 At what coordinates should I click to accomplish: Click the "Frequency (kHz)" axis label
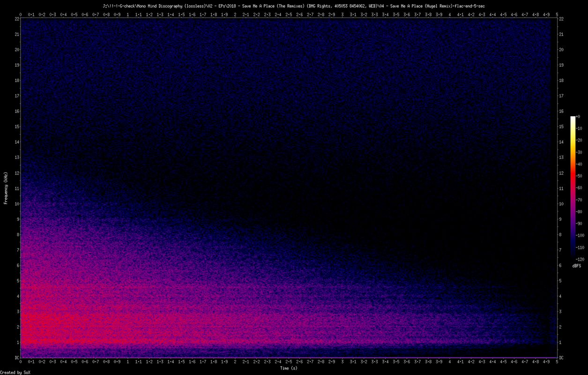pyautogui.click(x=6, y=188)
